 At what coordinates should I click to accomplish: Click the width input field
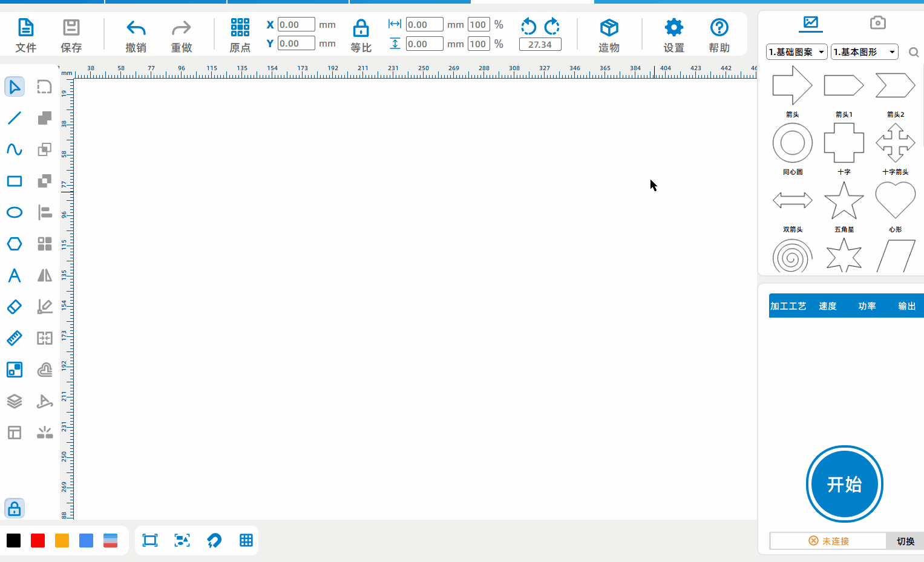tap(424, 25)
